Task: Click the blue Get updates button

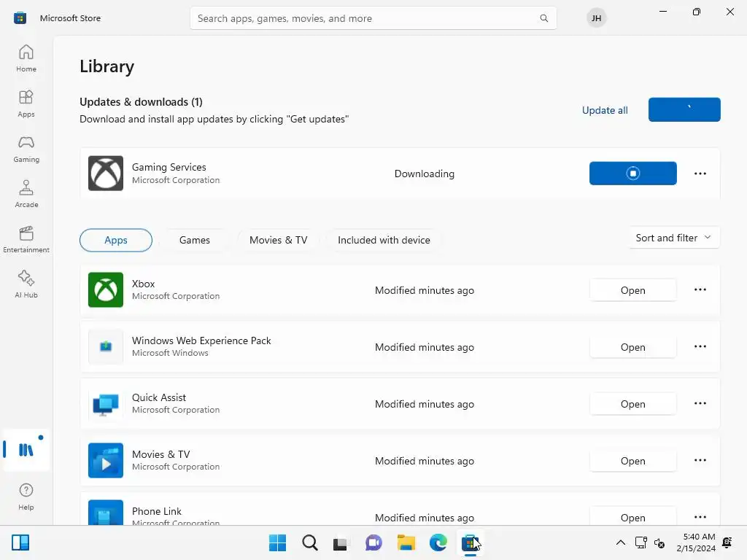Action: click(x=684, y=109)
